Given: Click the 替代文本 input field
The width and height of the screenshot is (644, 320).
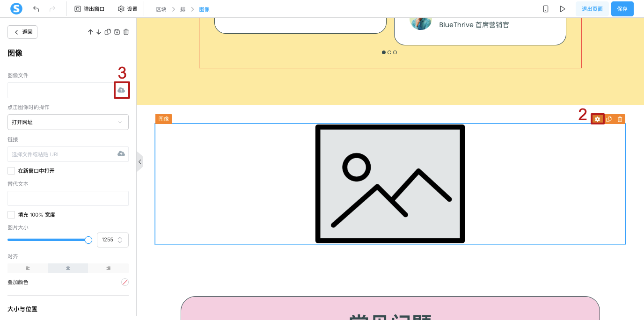Looking at the screenshot, I should [68, 198].
